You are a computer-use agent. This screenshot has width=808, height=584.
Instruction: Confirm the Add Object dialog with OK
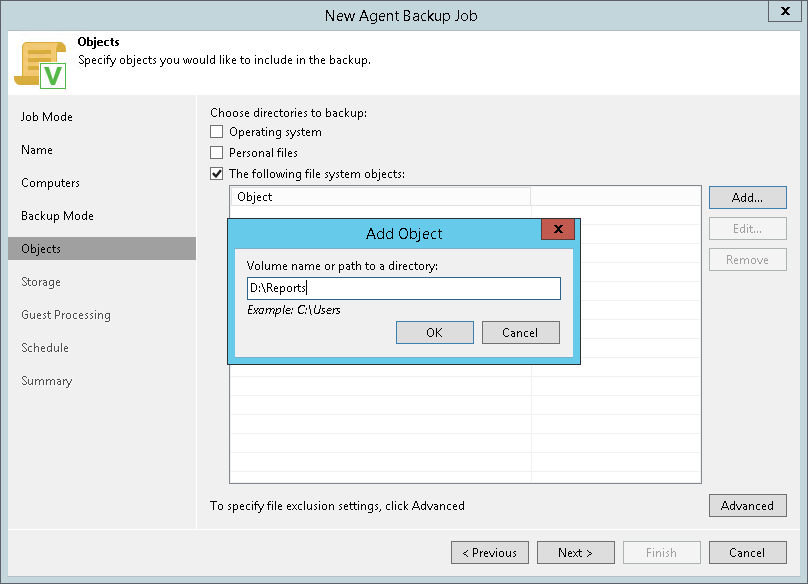[434, 333]
